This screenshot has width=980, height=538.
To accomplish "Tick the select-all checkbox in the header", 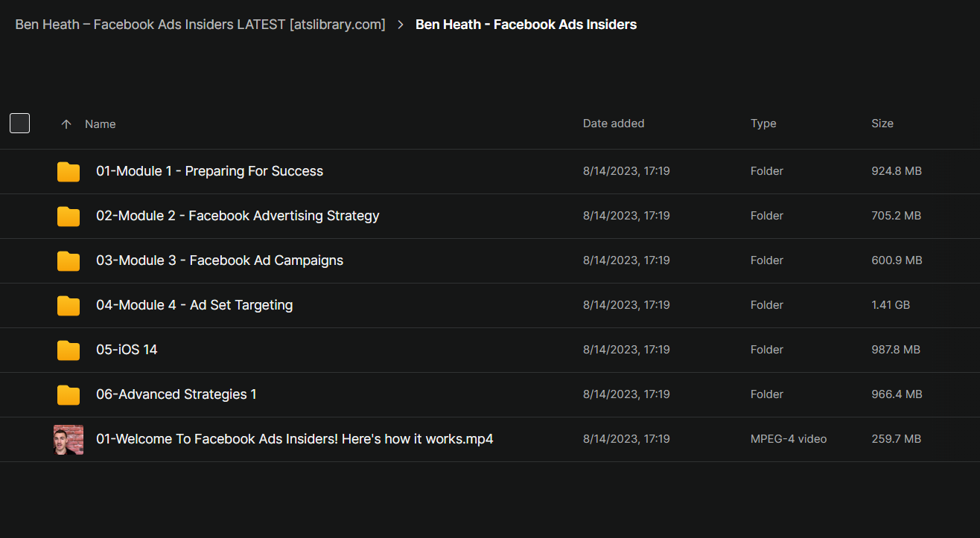I will [x=19, y=124].
